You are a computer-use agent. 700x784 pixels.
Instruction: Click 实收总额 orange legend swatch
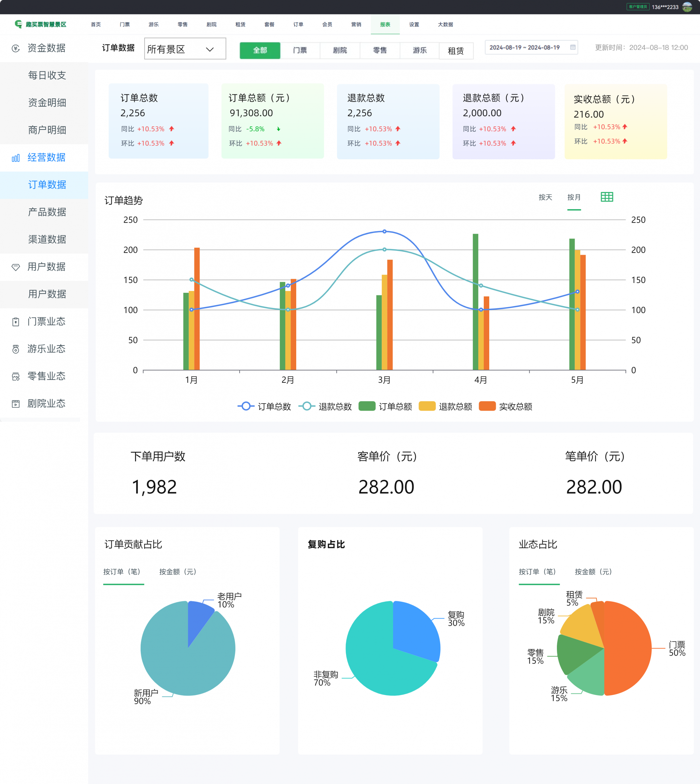pyautogui.click(x=487, y=406)
